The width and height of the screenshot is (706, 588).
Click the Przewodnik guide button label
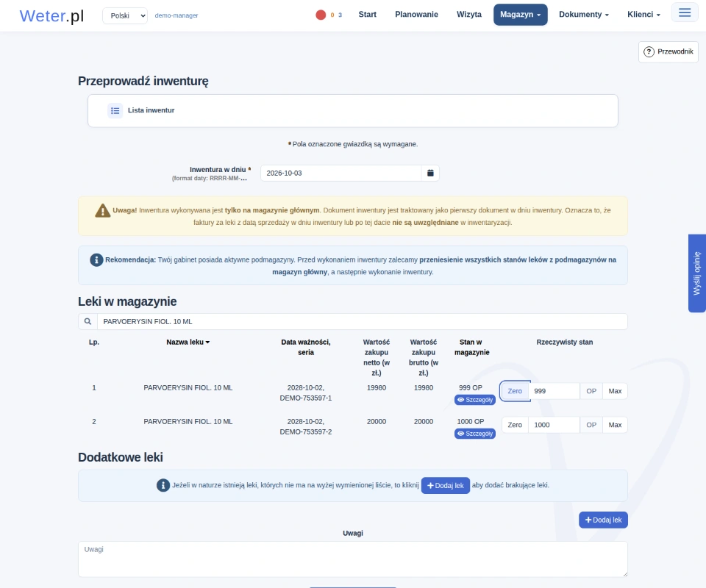(675, 51)
